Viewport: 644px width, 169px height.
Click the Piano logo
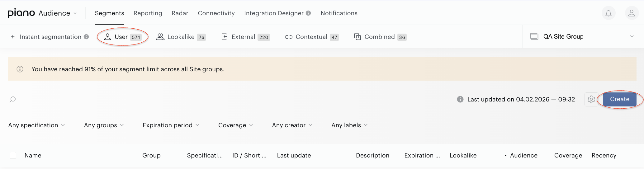click(x=21, y=13)
